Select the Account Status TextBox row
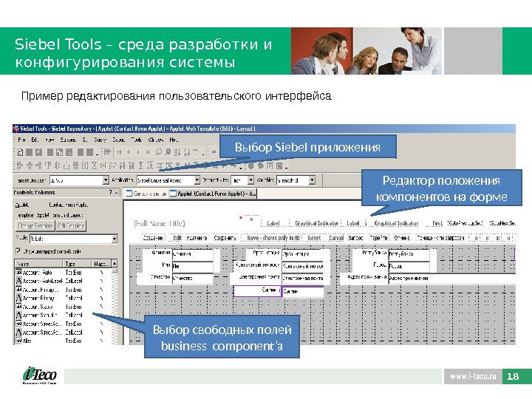Image resolution: width=532 pixels, height=399 pixels. coord(63,307)
